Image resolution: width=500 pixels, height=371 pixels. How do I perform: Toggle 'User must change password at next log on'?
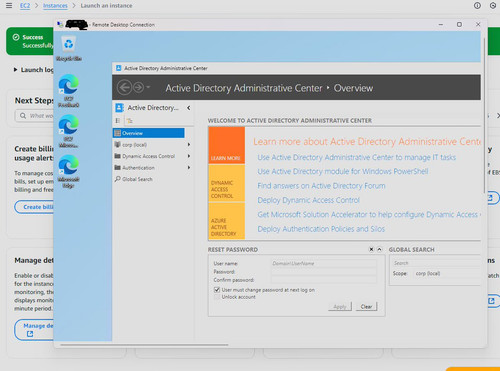217,290
